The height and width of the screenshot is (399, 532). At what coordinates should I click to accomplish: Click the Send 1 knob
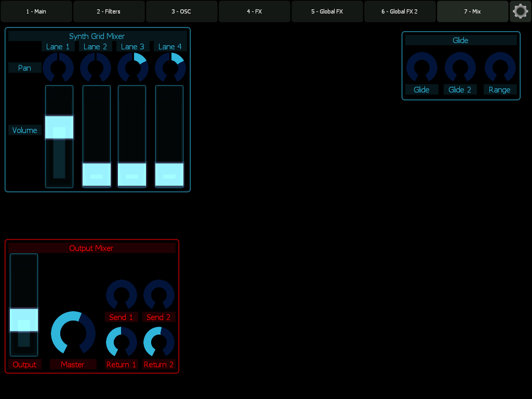(x=122, y=295)
